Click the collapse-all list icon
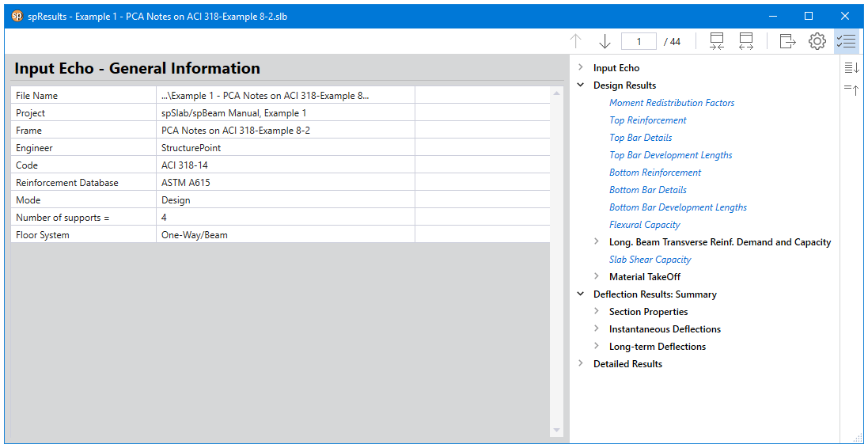 pyautogui.click(x=851, y=89)
